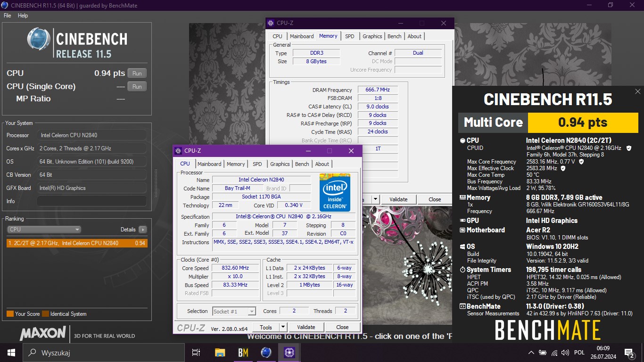
Task: Click Tools button in front CPU-Z
Action: click(x=266, y=327)
